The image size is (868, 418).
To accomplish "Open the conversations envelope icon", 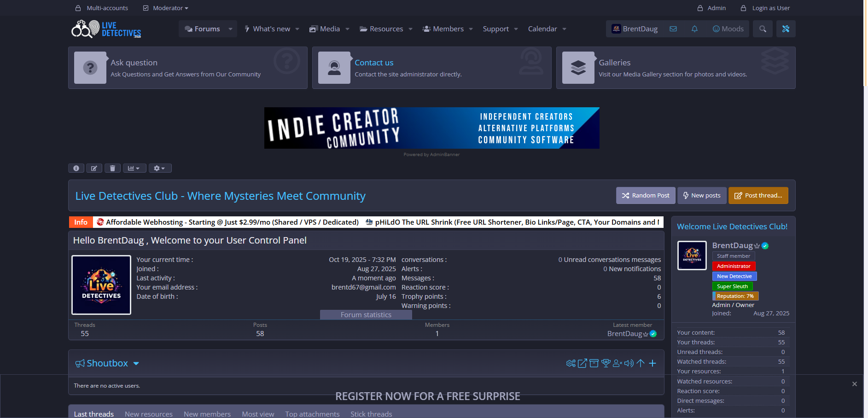I will coord(673,29).
